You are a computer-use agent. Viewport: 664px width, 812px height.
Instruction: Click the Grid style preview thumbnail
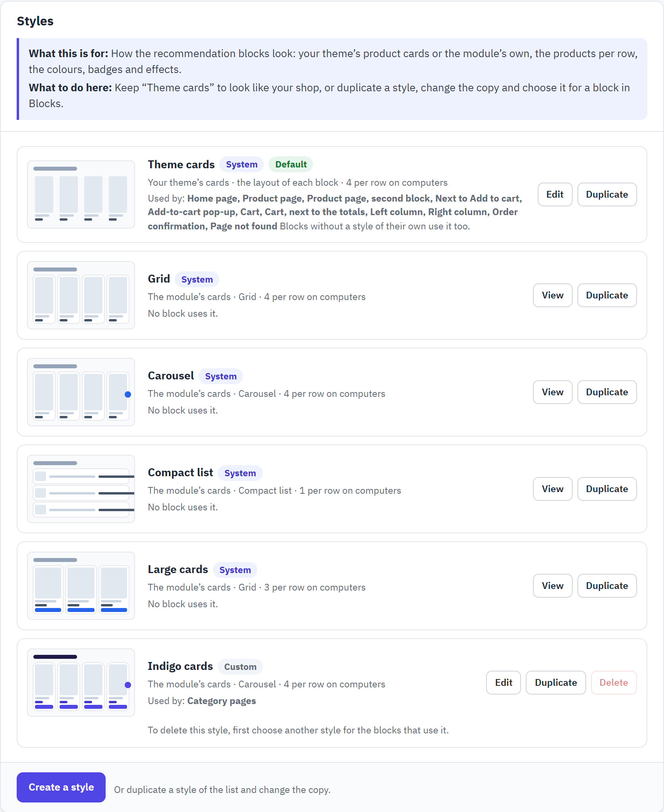(x=81, y=295)
